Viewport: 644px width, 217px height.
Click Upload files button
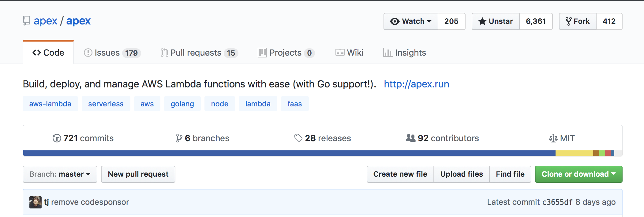[462, 174]
